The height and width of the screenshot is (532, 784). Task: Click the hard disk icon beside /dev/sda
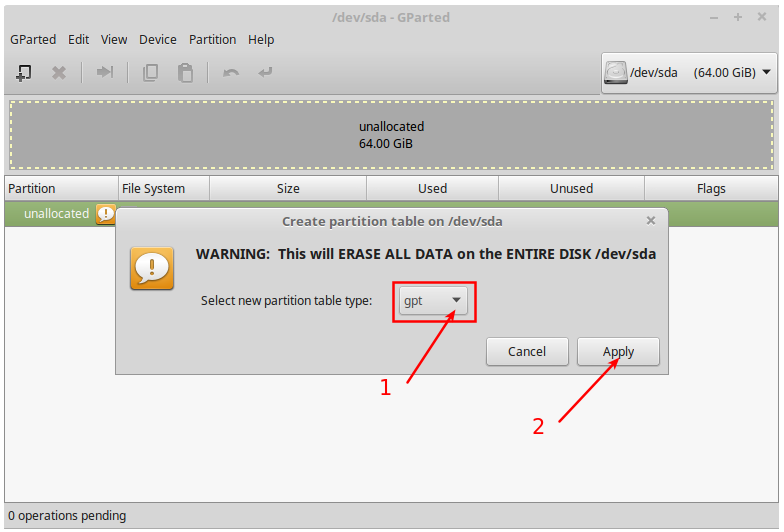616,73
